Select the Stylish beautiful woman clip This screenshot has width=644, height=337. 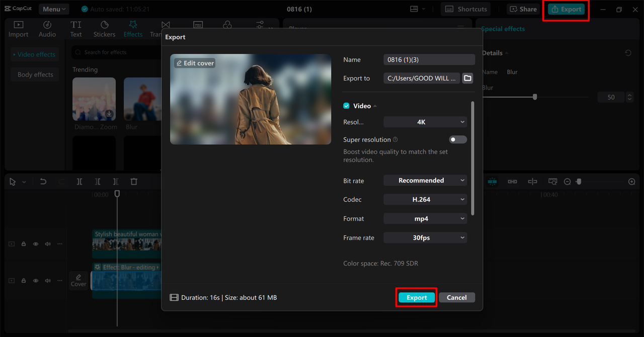click(x=127, y=244)
